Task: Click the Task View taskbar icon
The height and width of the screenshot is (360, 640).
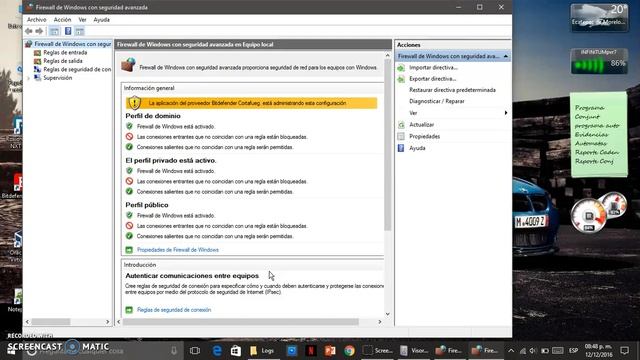Action: [195, 350]
